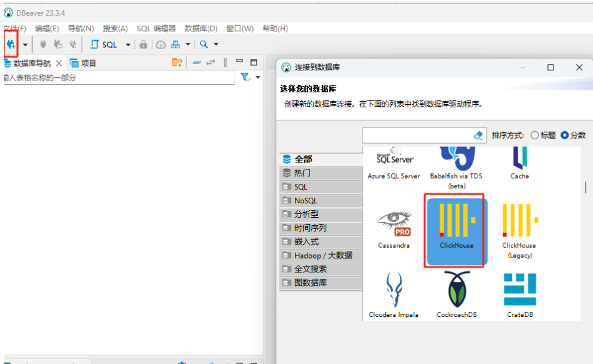The image size is (593, 364).
Task: Click the magnifier search toolbar icon
Action: tap(204, 45)
